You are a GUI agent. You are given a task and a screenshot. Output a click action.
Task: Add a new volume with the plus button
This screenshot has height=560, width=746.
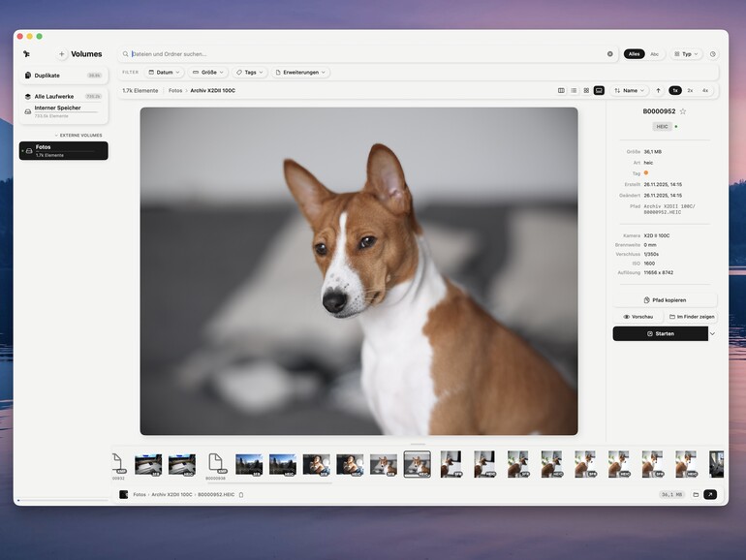point(61,54)
